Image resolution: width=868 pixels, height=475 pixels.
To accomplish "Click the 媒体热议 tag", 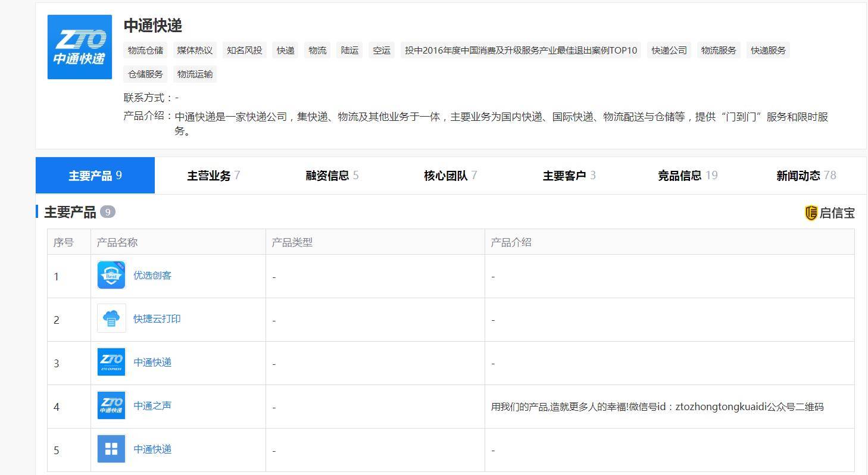I will [195, 51].
